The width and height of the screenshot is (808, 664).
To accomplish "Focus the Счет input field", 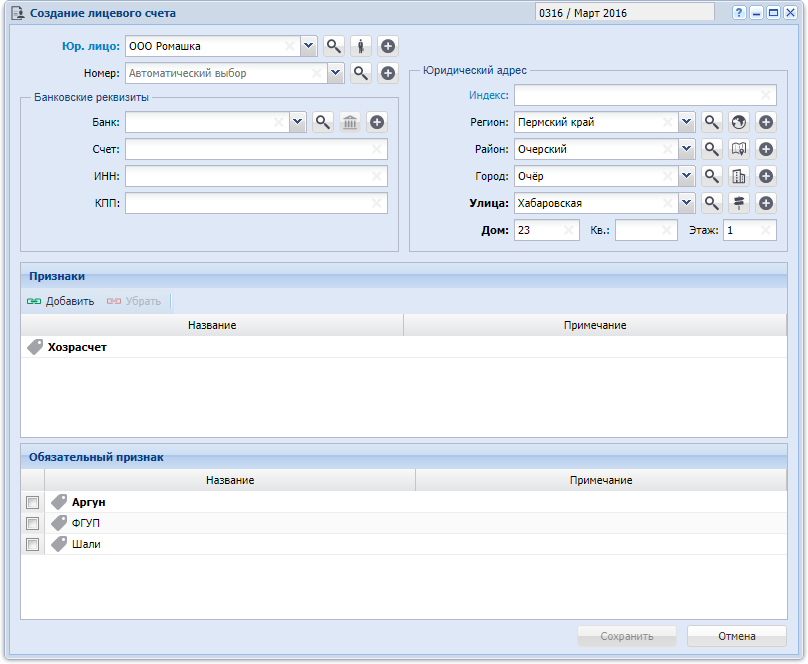I will [x=256, y=149].
